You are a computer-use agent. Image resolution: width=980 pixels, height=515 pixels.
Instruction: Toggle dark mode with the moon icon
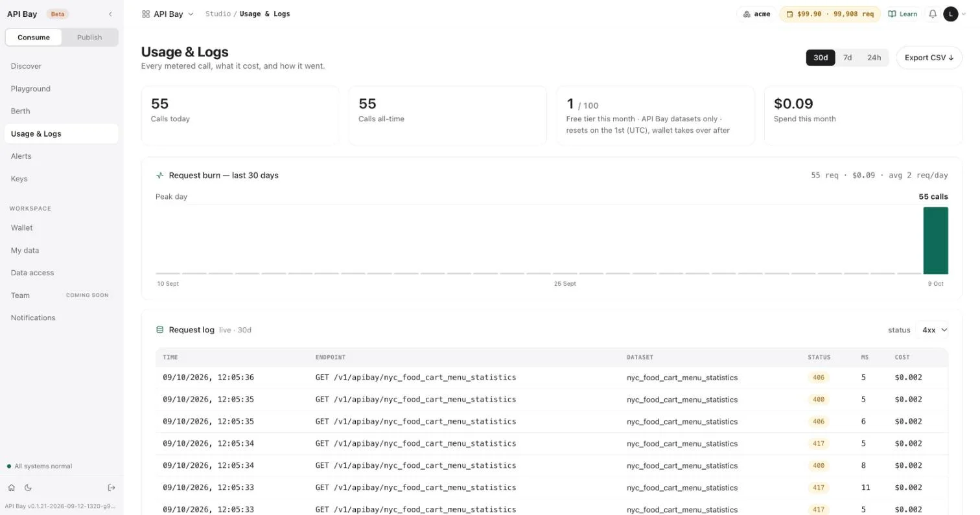[28, 488]
